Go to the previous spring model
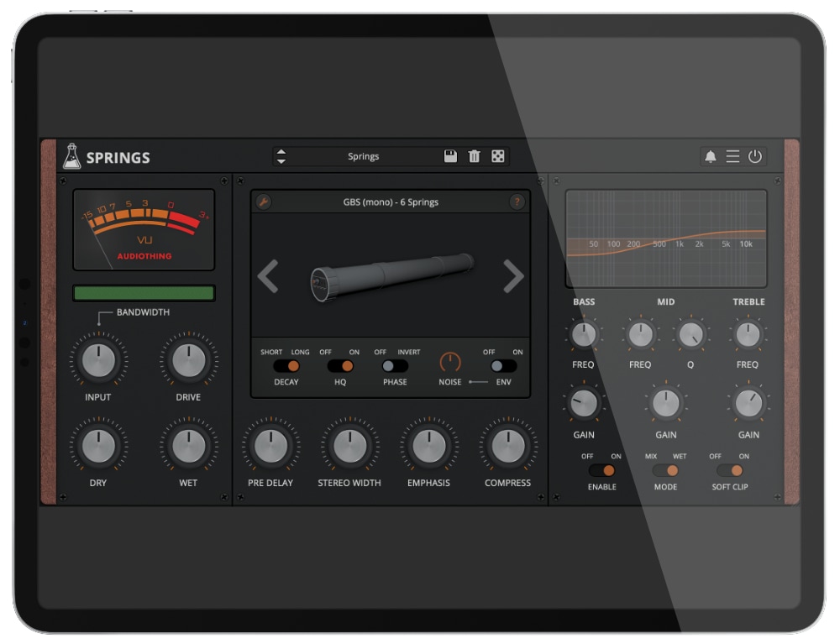The image size is (840, 644). [268, 276]
